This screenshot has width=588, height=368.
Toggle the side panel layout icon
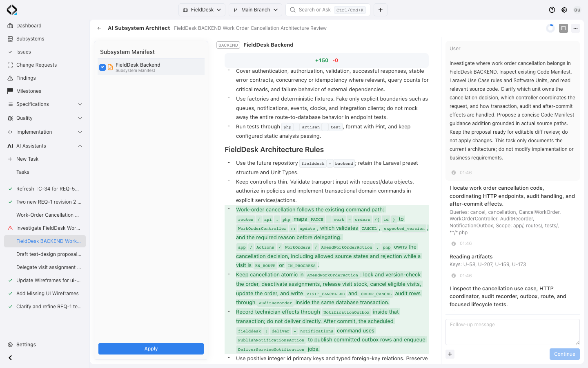click(x=563, y=28)
